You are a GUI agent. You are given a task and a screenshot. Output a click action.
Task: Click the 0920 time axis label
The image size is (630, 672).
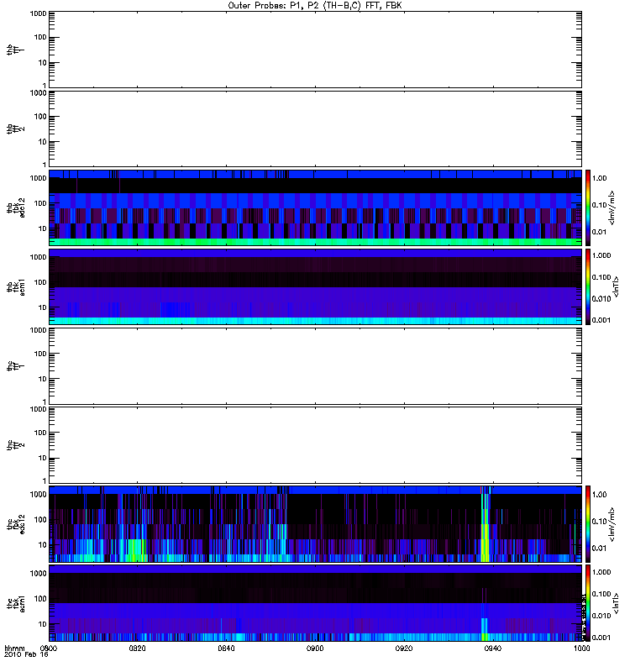pos(404,648)
